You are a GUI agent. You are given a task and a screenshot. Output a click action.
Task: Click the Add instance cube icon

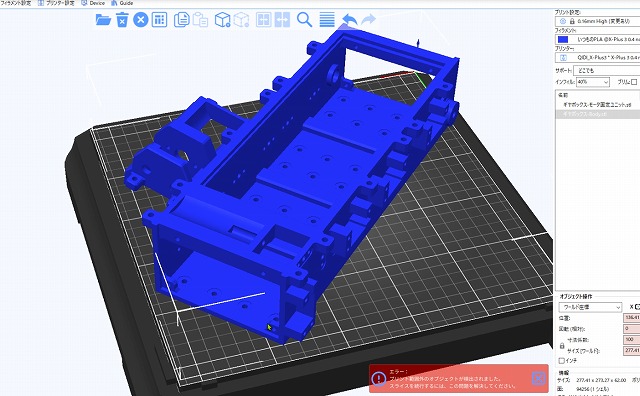(222, 20)
